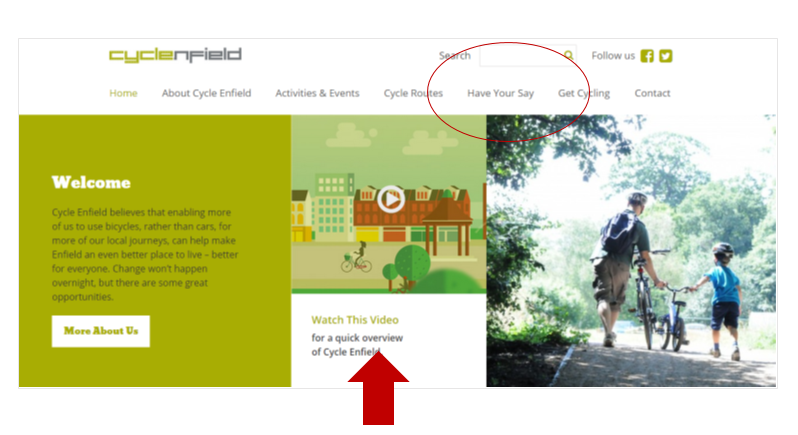Screen dimensions: 798x435
Task: Open the Cycle Routes menu item
Action: 413,93
